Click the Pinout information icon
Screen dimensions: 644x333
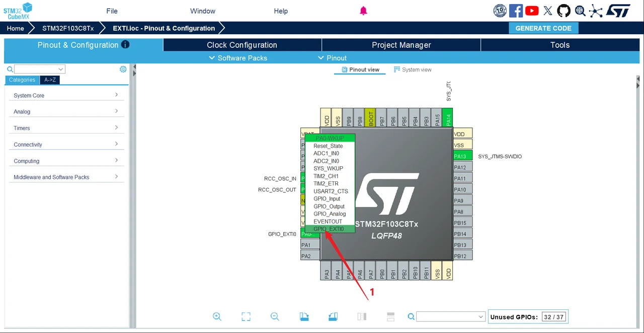(125, 44)
